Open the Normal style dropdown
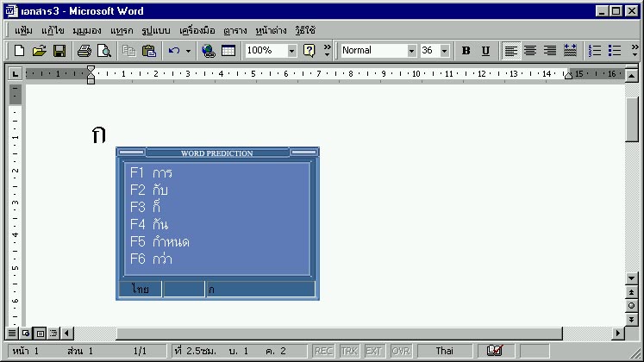644x362 pixels. point(411,51)
